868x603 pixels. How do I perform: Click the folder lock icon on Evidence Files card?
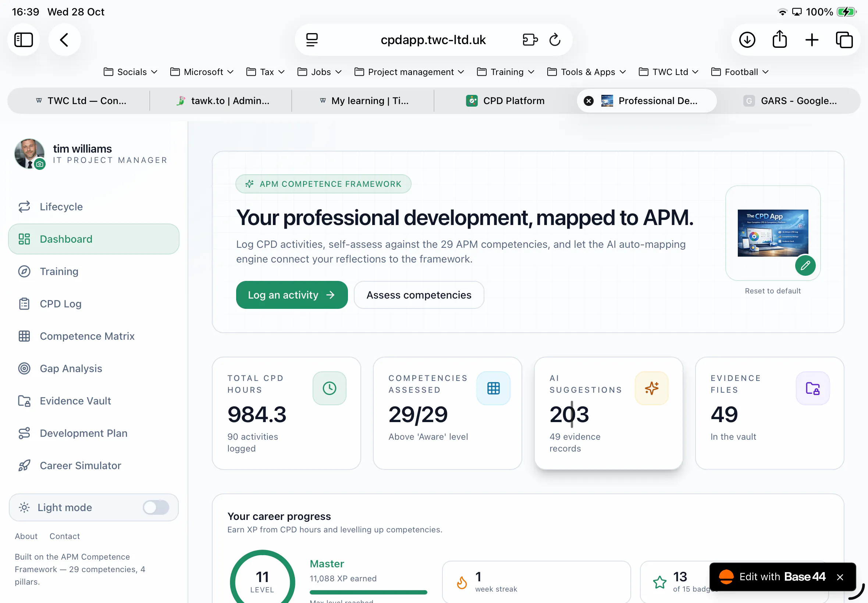coord(812,388)
